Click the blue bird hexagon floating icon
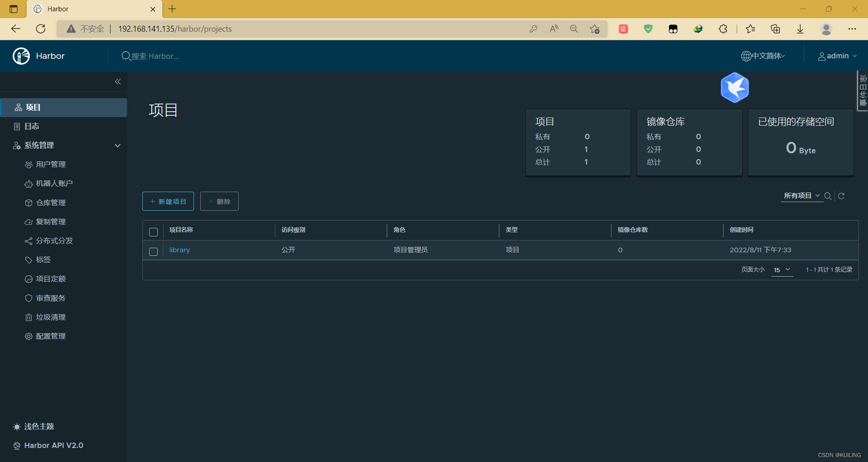The image size is (868, 462). click(x=735, y=88)
